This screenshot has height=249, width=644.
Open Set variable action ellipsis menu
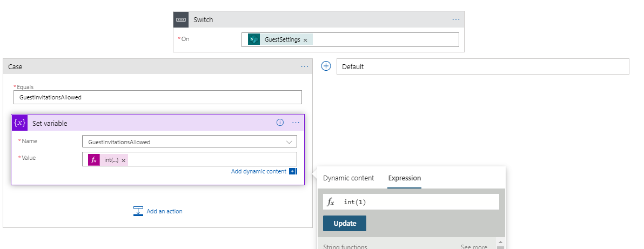point(296,123)
